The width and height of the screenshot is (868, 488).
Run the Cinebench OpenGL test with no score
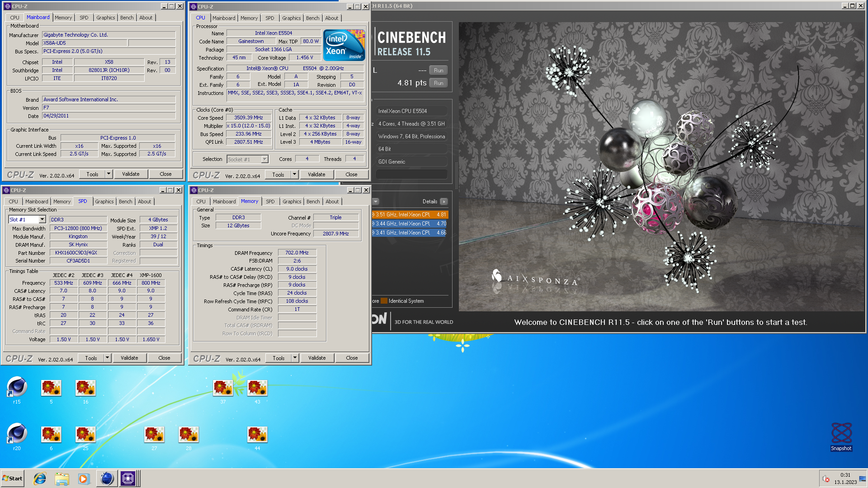(439, 70)
